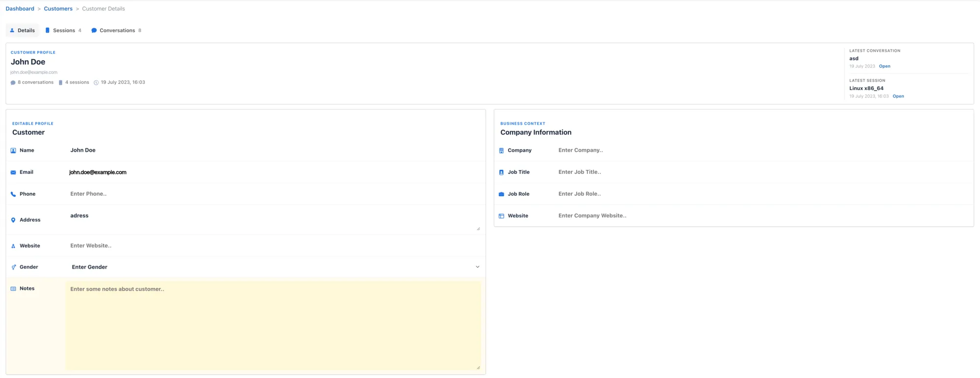The image size is (980, 378).
Task: Switch to the Sessions tab
Action: point(63,30)
